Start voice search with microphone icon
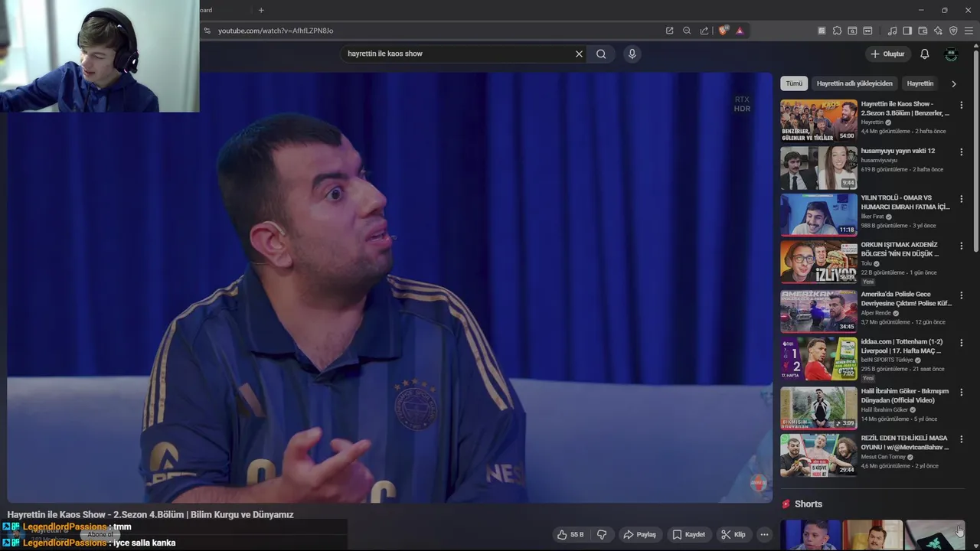The height and width of the screenshot is (551, 980). click(x=632, y=54)
